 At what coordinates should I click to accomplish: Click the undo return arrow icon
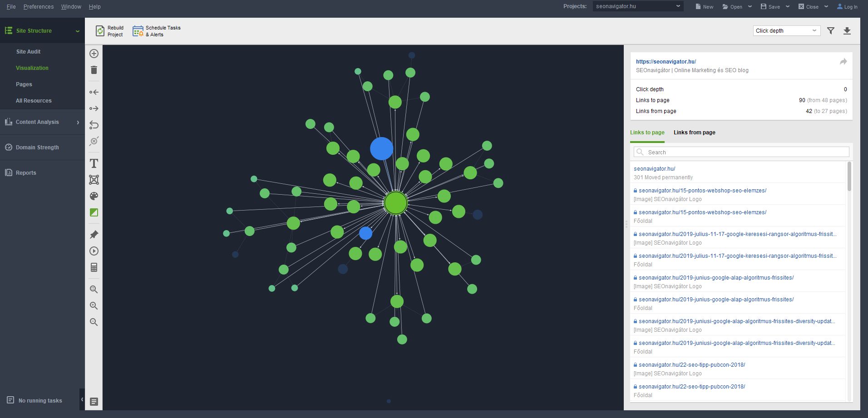coord(94,125)
